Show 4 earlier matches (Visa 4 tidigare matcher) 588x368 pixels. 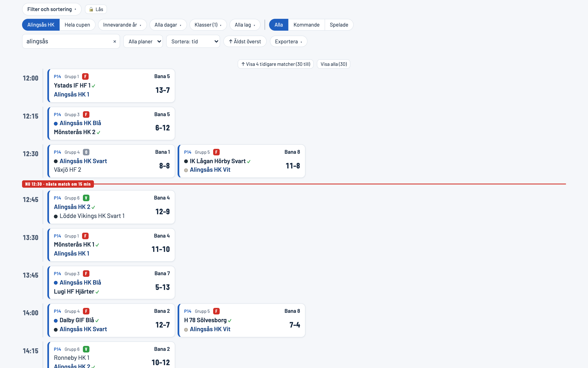(276, 64)
